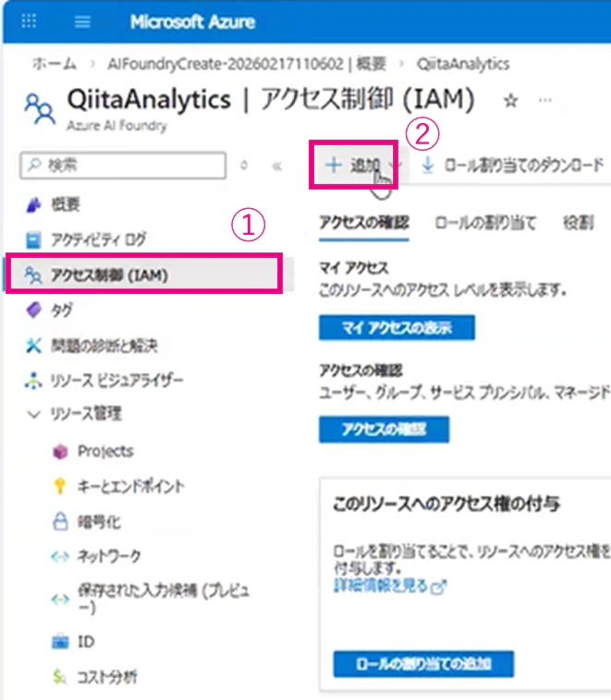
Task: Click the expand/collapse arrows icon beside search
Action: tap(244, 166)
